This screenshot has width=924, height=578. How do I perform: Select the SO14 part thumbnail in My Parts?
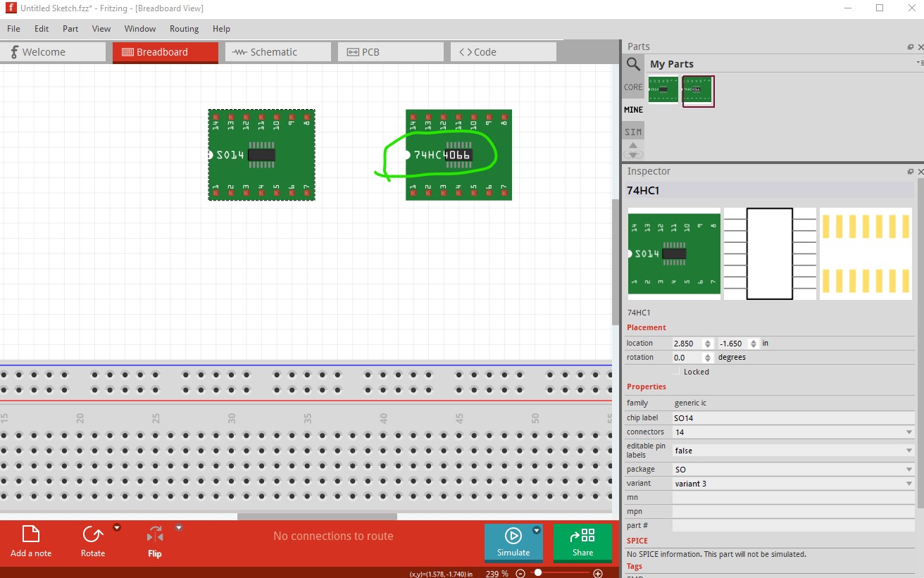[x=663, y=90]
